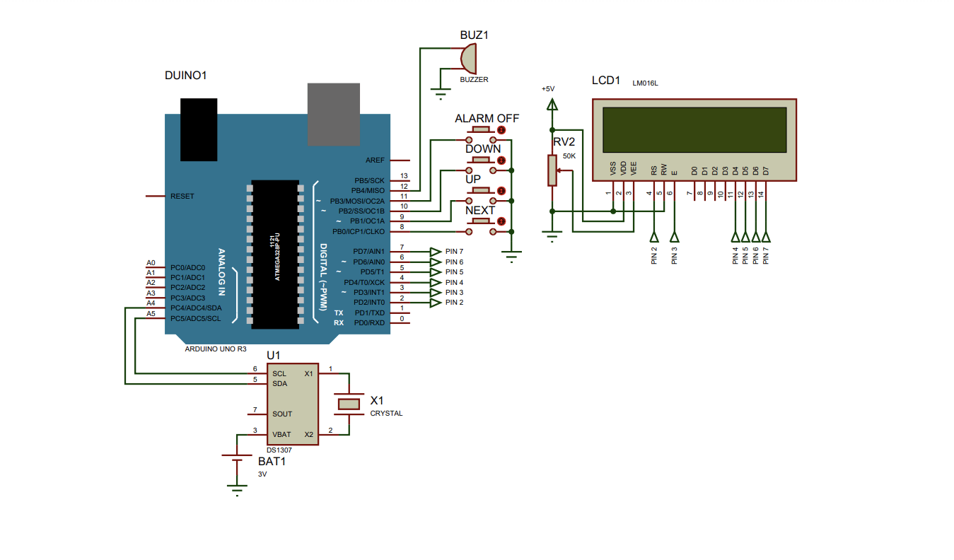
Task: Click the LCD1 reference label
Action: click(606, 81)
